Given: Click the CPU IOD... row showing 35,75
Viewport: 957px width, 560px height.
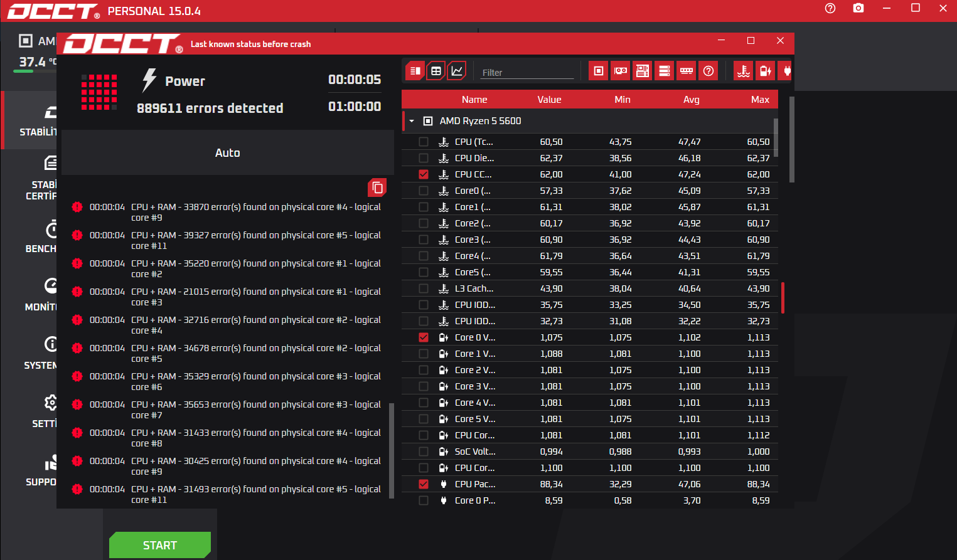Looking at the screenshot, I should pyautogui.click(x=590, y=305).
